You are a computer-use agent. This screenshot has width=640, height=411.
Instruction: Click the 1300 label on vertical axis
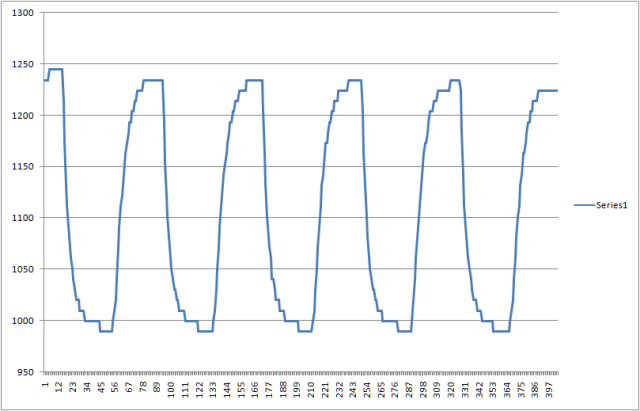[20, 13]
